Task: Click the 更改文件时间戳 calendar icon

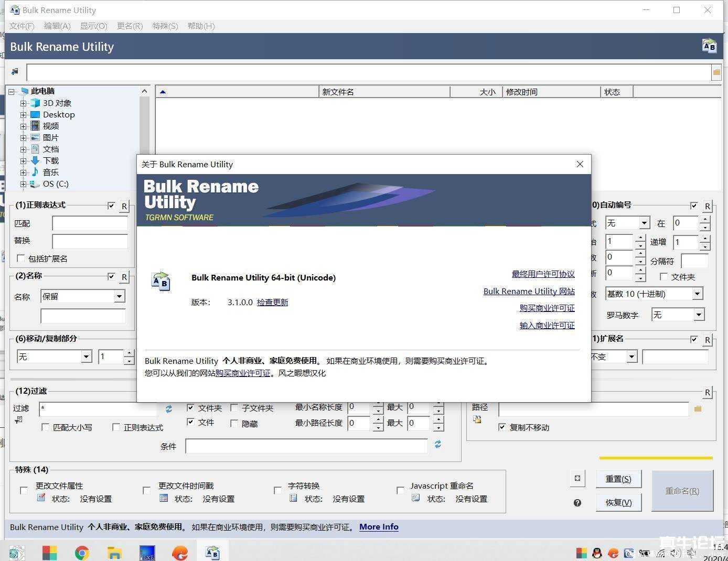Action: (164, 498)
